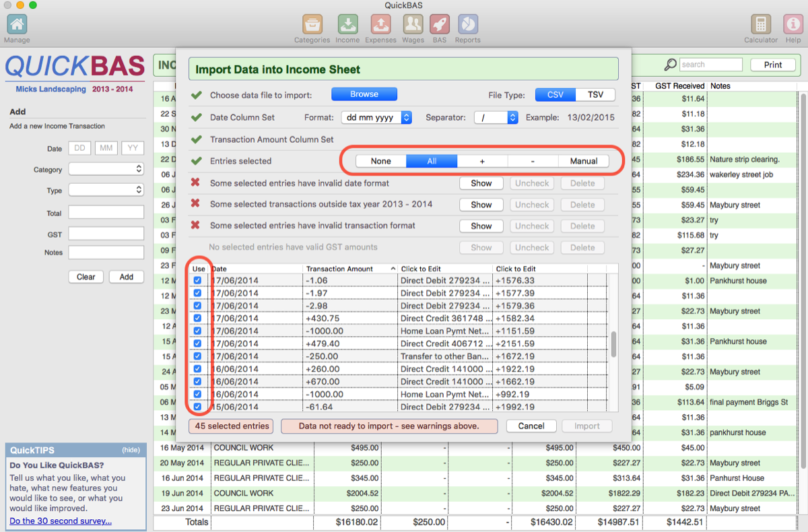Launch the Calculator icon
Image resolution: width=808 pixels, height=532 pixels.
[x=761, y=25]
